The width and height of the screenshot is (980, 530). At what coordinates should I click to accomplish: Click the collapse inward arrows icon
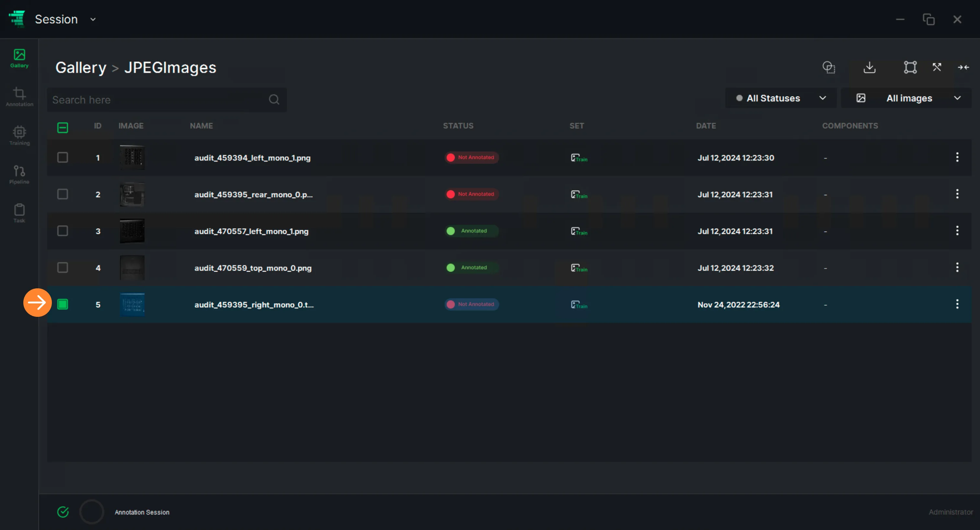[963, 67]
